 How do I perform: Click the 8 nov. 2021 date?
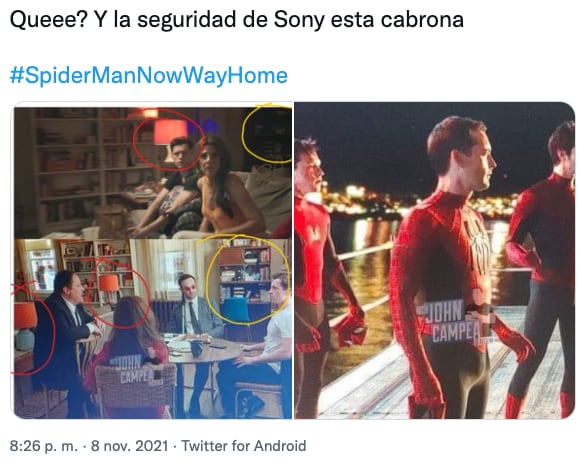(130, 446)
